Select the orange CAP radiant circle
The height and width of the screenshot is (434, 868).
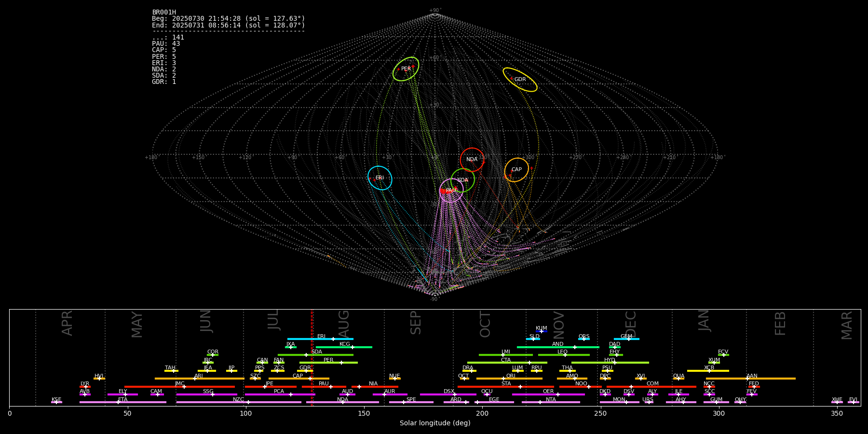click(516, 170)
